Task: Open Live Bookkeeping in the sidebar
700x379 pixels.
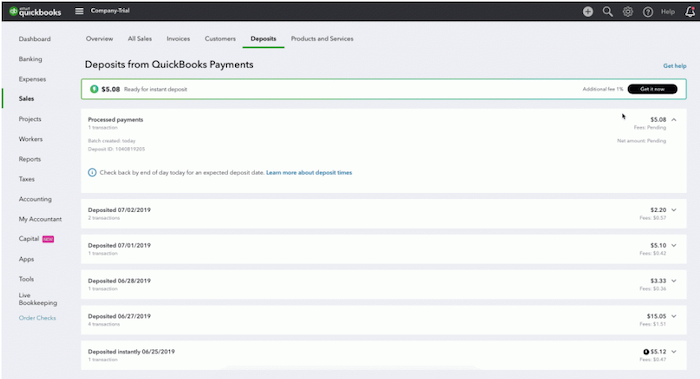Action: 38,299
